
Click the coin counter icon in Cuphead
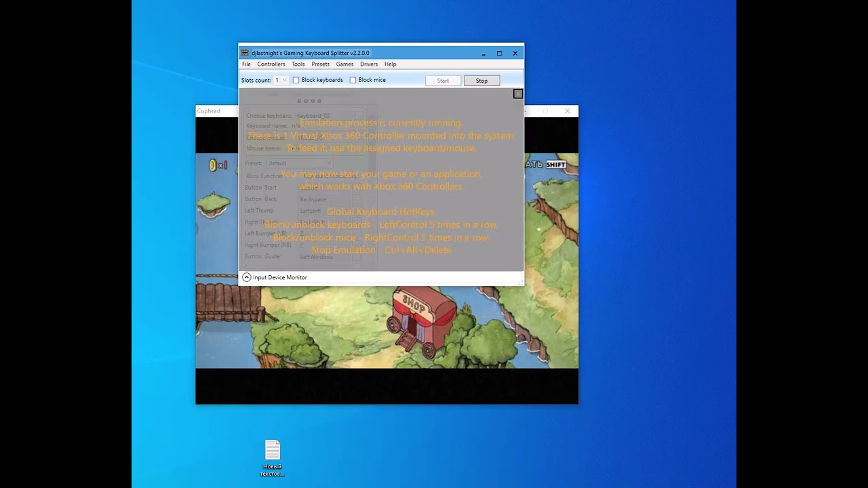click(214, 165)
